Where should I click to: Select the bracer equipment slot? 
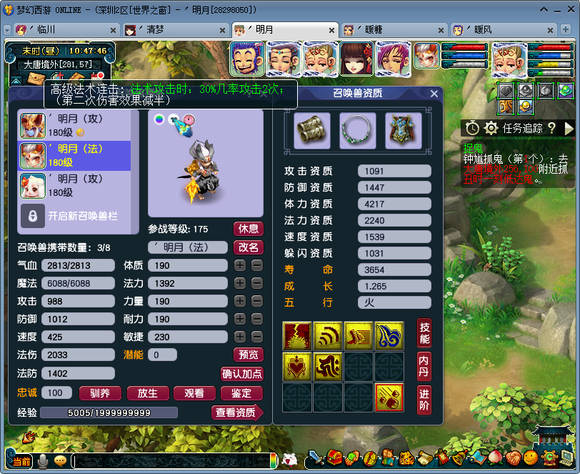[x=312, y=131]
